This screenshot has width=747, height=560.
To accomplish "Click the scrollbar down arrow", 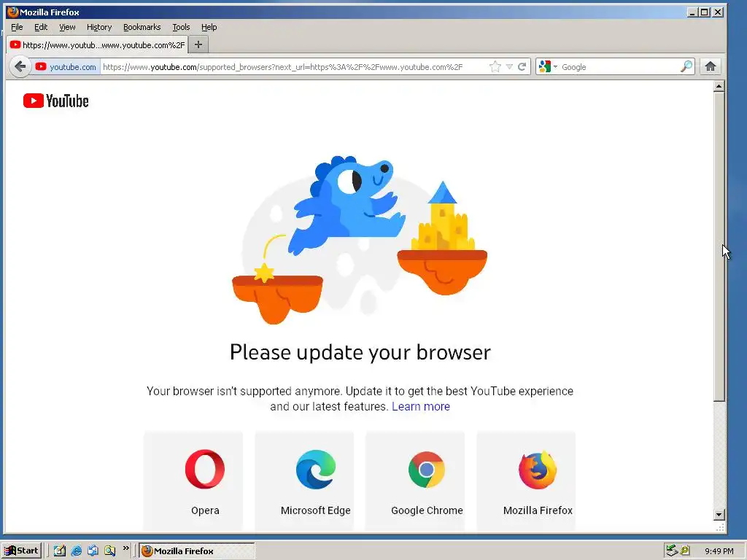I will coord(719,514).
